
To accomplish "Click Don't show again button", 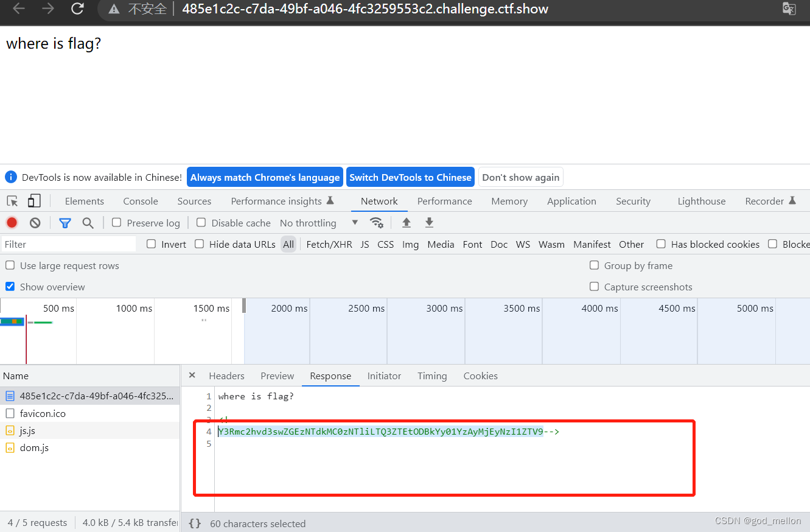I will [x=521, y=177].
